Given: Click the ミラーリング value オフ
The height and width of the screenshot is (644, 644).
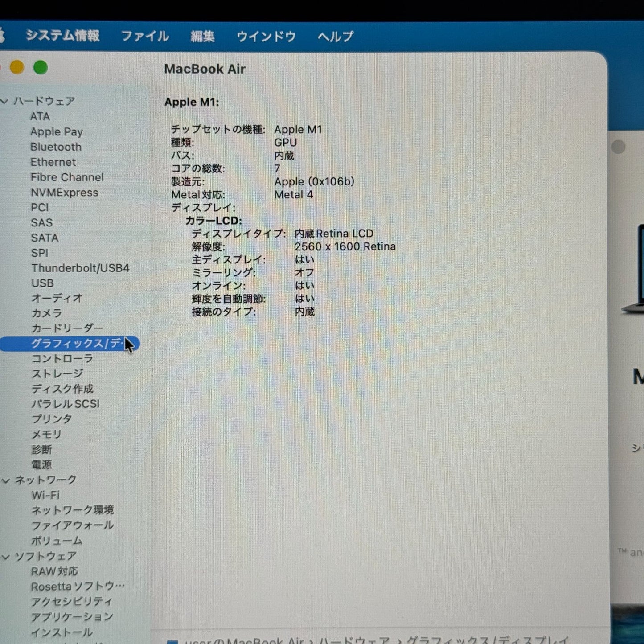Looking at the screenshot, I should (304, 272).
